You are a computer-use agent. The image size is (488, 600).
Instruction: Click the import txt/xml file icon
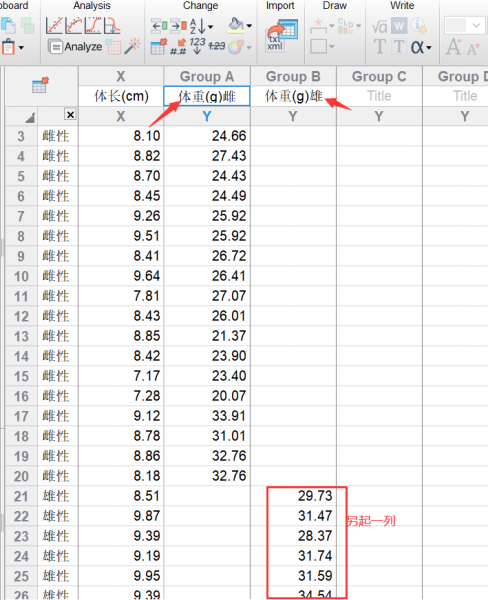pyautogui.click(x=281, y=36)
